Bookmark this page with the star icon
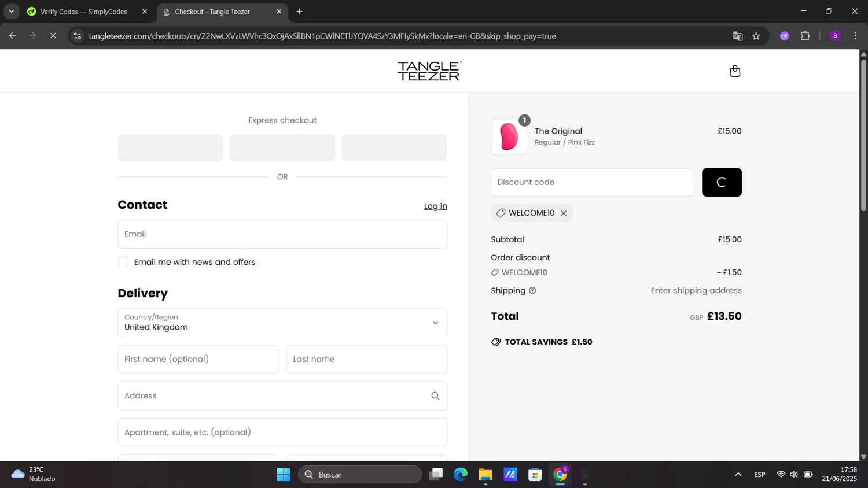Screen dimensions: 868x488 (756, 36)
